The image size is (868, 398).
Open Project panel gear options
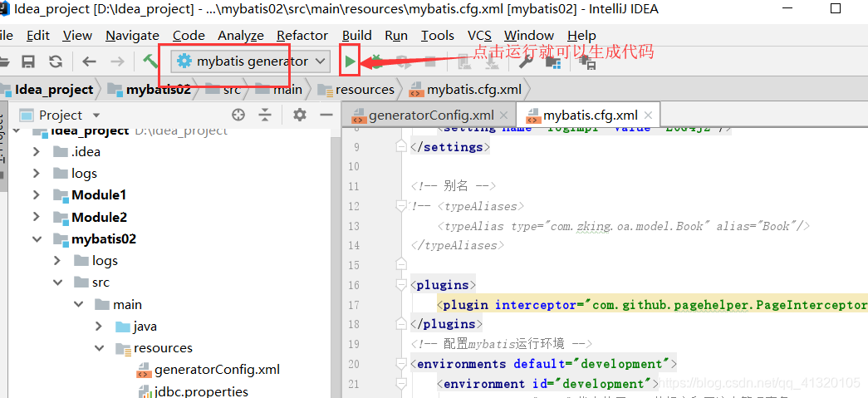pyautogui.click(x=300, y=115)
